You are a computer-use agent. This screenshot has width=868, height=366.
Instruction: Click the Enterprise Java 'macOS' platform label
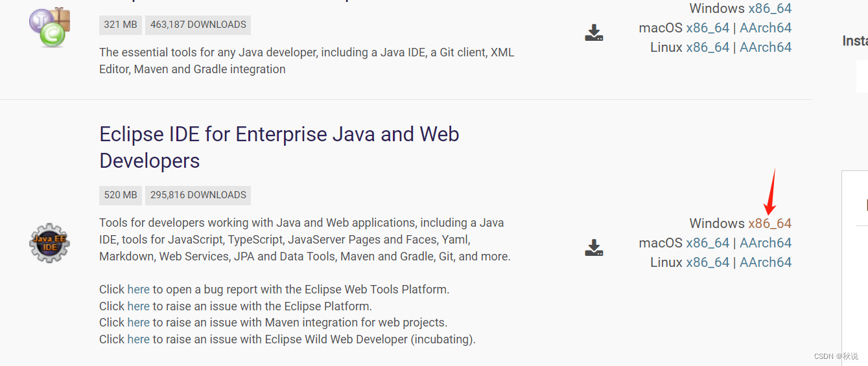(x=661, y=243)
